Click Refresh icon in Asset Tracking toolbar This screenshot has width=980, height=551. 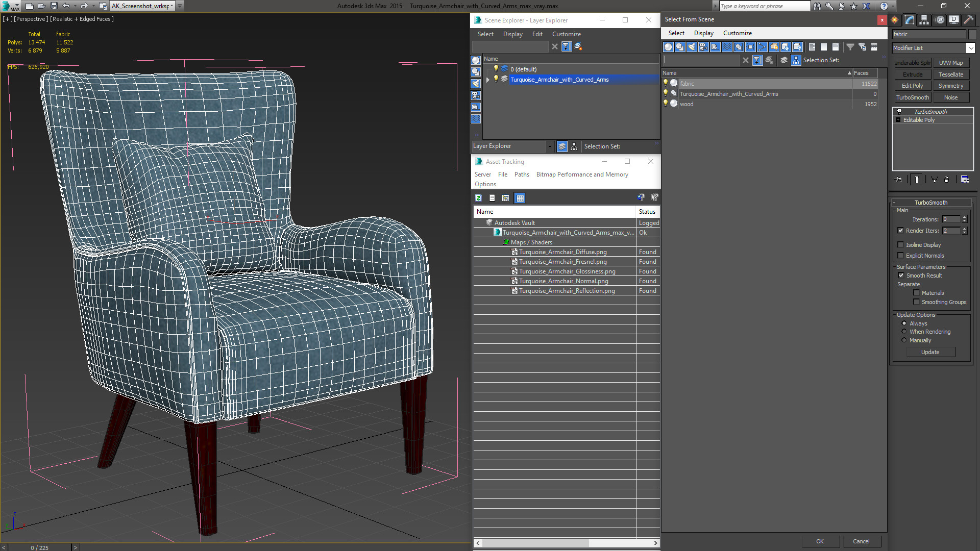478,198
